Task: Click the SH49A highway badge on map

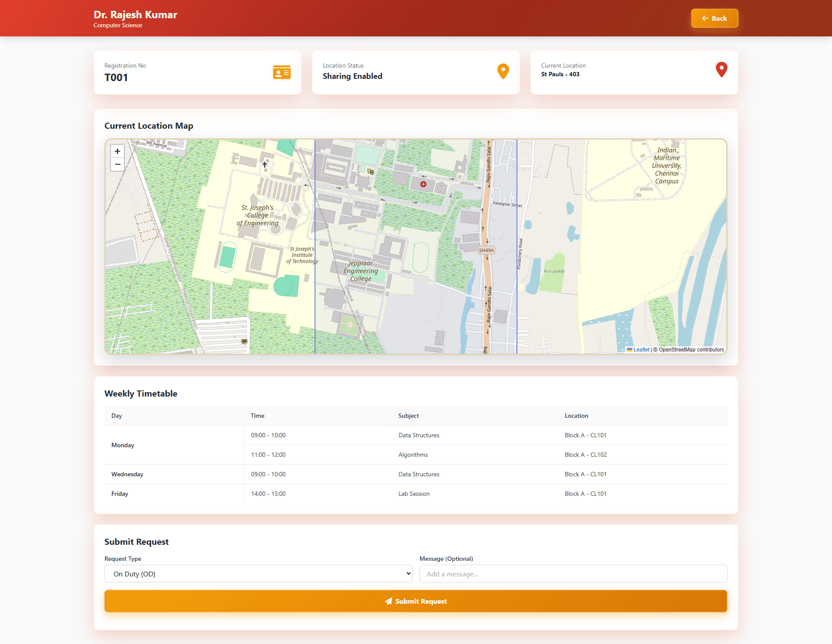Action: click(486, 250)
